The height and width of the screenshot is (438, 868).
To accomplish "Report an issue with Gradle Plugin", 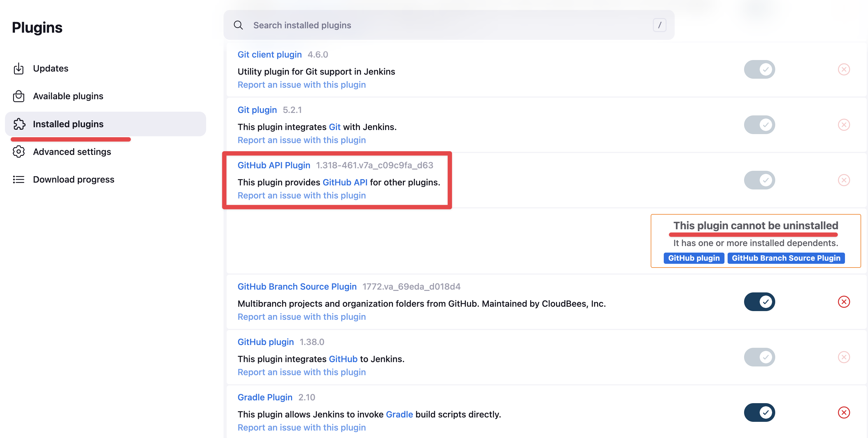I will point(302,427).
